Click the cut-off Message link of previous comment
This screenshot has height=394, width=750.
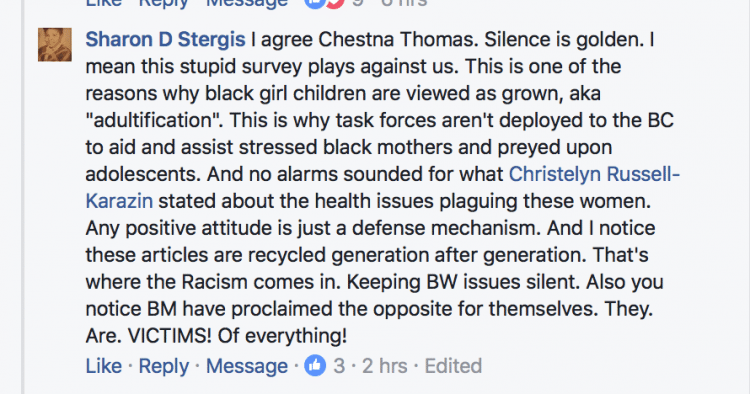click(247, 3)
